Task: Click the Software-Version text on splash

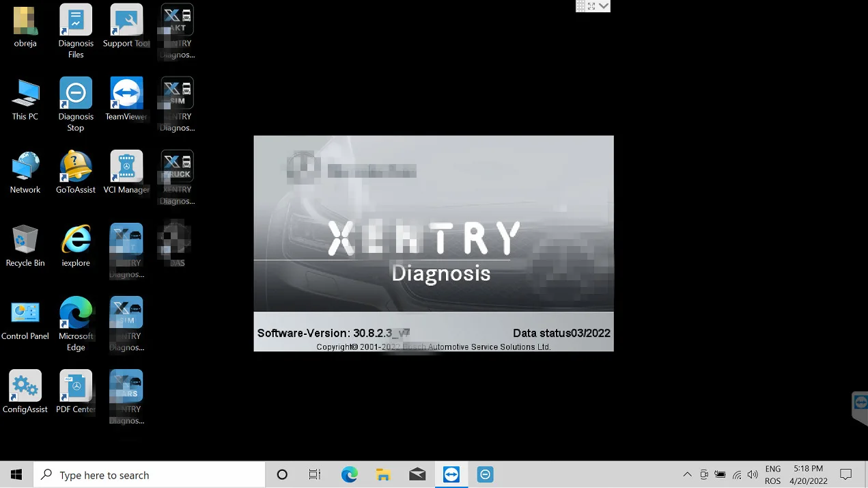Action: (x=333, y=334)
